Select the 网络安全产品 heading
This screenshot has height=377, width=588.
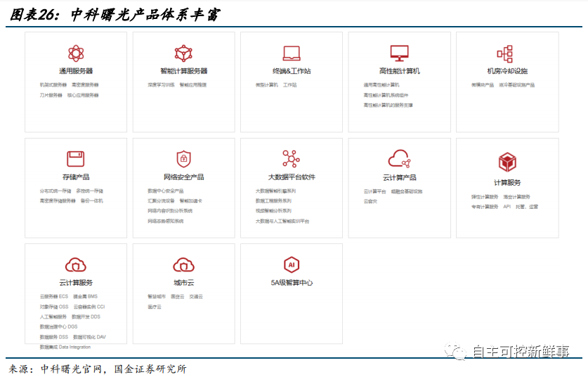point(183,177)
